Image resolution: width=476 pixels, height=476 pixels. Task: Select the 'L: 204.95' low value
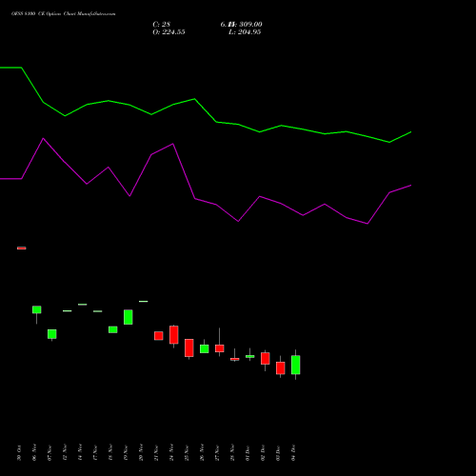[x=245, y=32]
